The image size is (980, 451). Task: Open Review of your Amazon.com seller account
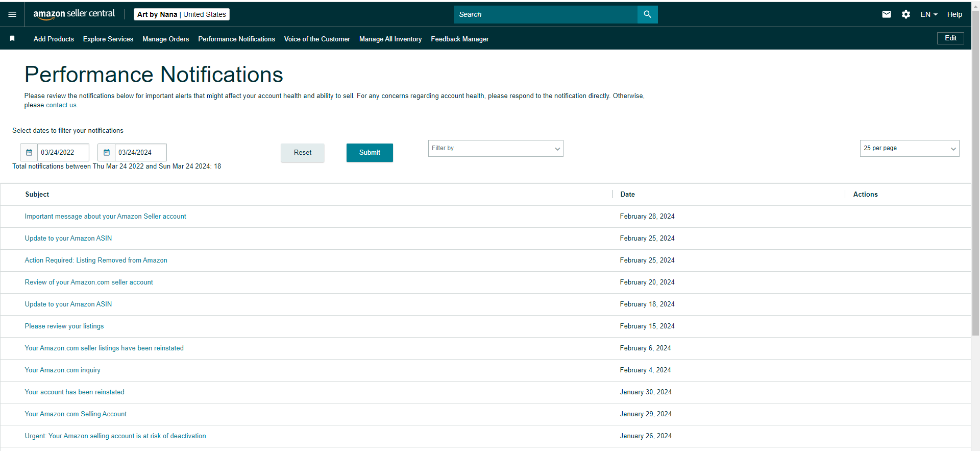89,282
